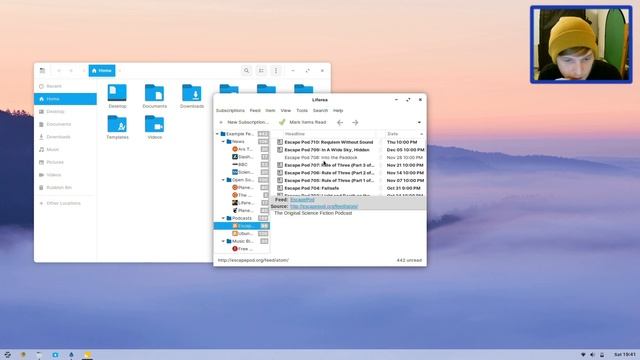Click Mark Items Read toolbar button

pos(302,122)
